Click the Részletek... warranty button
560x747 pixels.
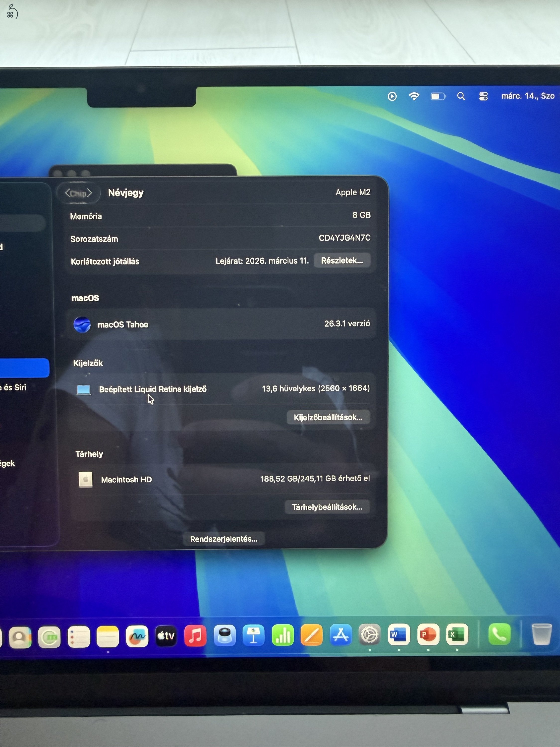(342, 260)
